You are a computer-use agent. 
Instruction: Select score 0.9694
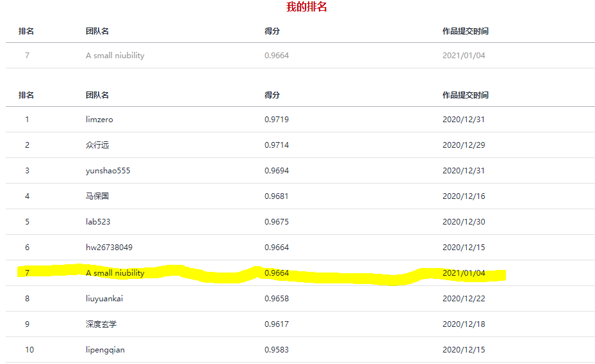click(277, 171)
